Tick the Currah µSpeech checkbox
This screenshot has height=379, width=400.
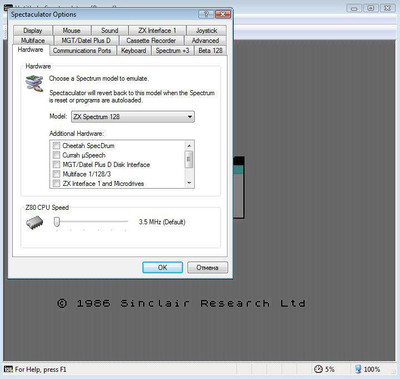point(56,155)
